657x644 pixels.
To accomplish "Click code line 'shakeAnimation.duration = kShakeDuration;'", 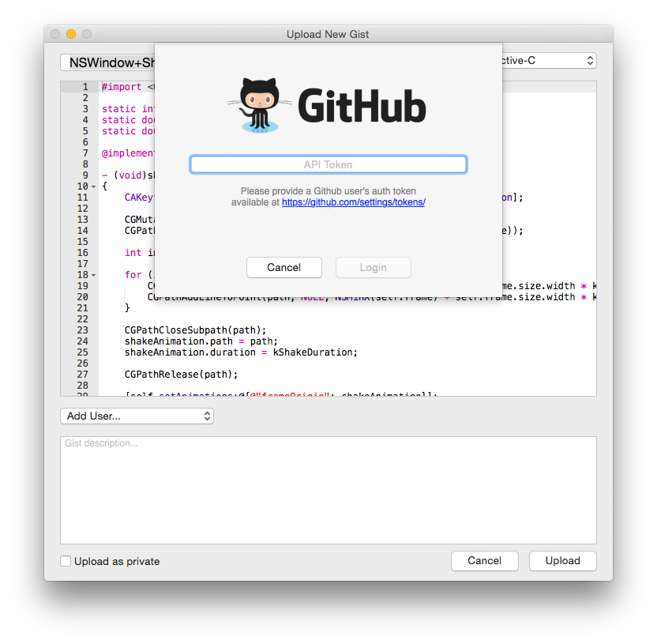I will 241,352.
